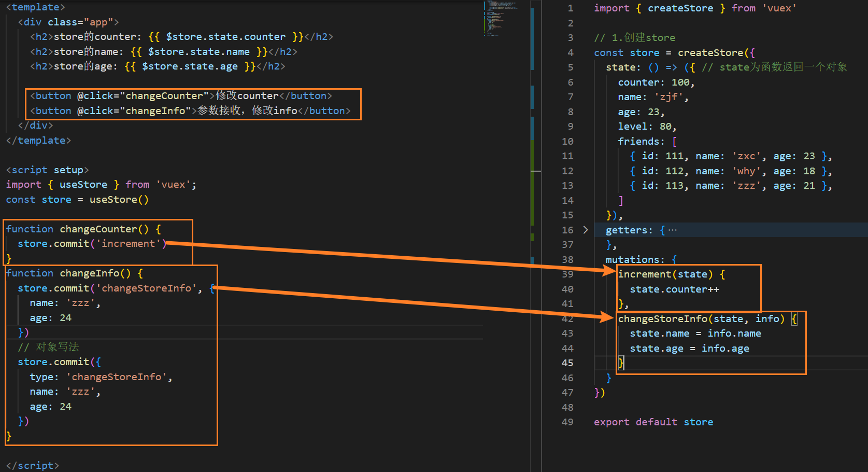The image size is (868, 472).
Task: Click the 'vuex' string in right editor
Action: 779,8
